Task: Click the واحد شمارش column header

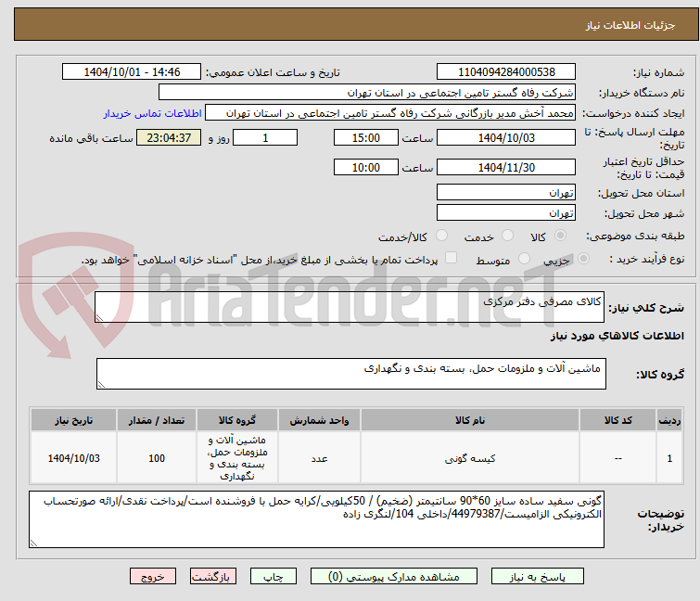Action: point(319,420)
